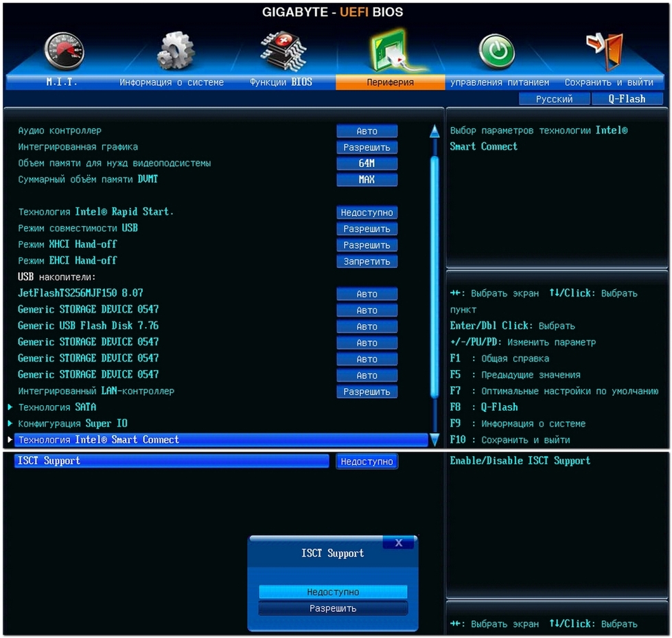Screen dimensions: 672x638
Task: Close the ISCT Support popup
Action: (397, 543)
